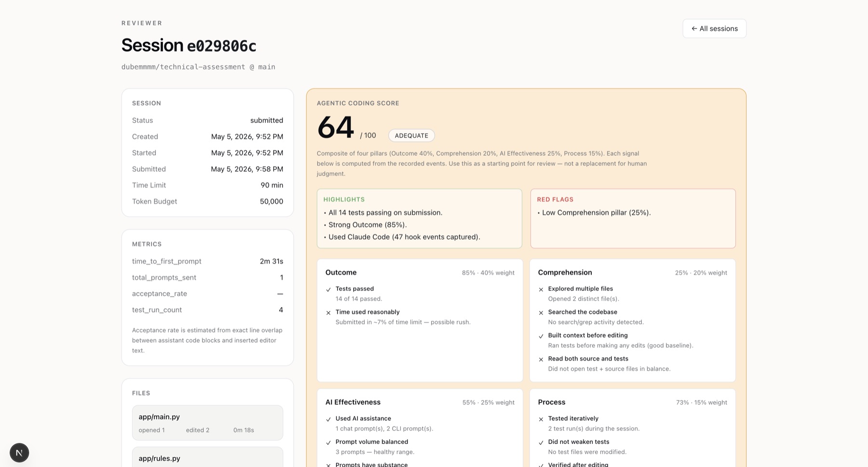The width and height of the screenshot is (868, 467).
Task: Click the status value submitted
Action: coord(267,120)
